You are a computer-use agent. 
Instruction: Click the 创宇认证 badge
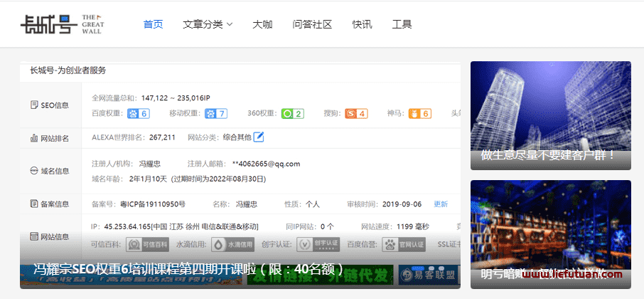coord(318,244)
